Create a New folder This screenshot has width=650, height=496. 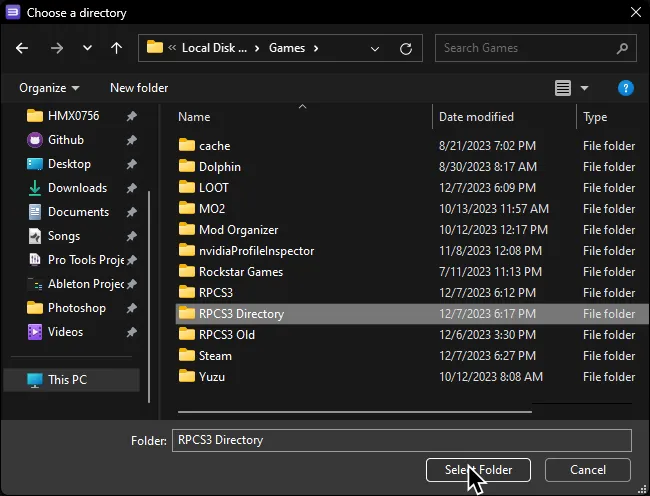pos(139,88)
